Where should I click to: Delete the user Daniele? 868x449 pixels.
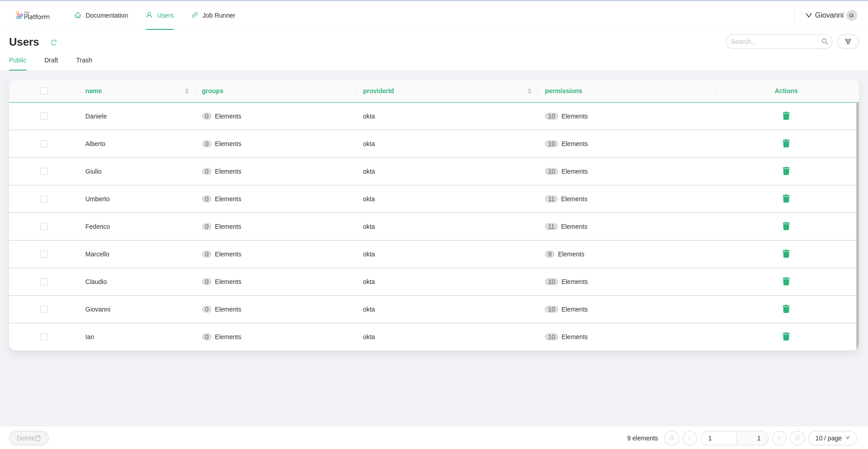click(x=786, y=116)
